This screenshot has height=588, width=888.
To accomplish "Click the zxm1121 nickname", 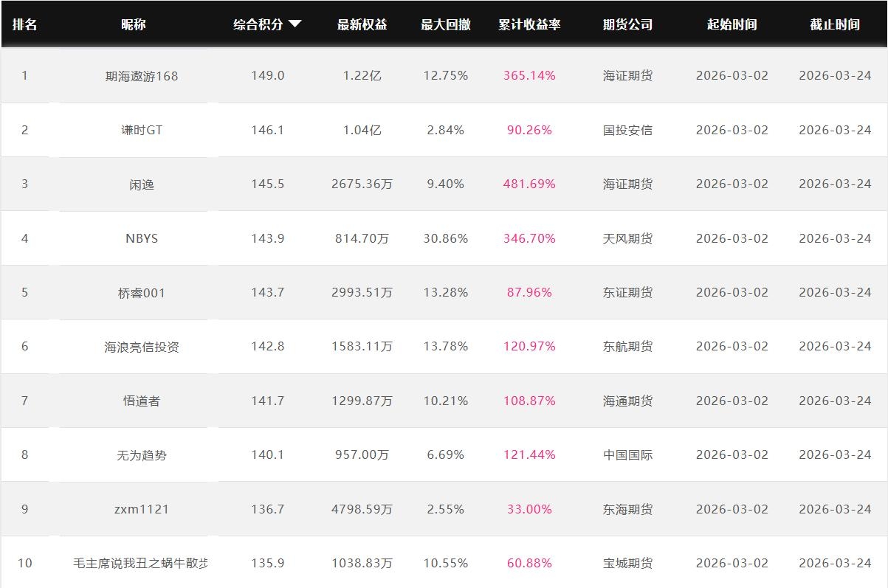I will [x=142, y=509].
